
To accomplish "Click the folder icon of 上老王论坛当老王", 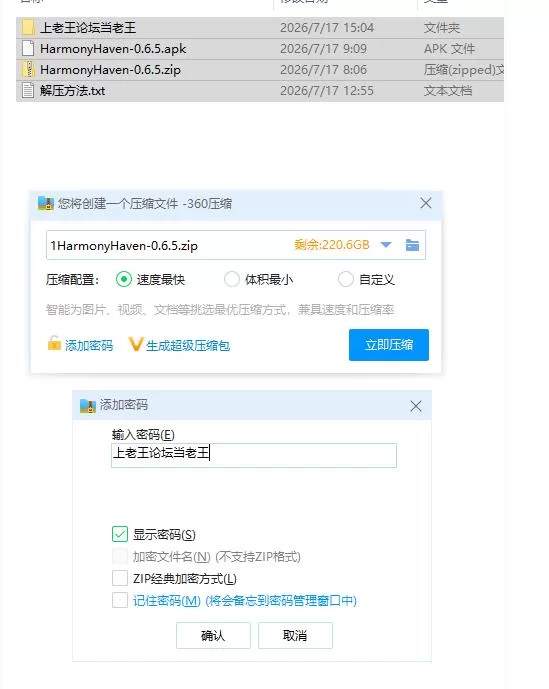I will (28, 28).
